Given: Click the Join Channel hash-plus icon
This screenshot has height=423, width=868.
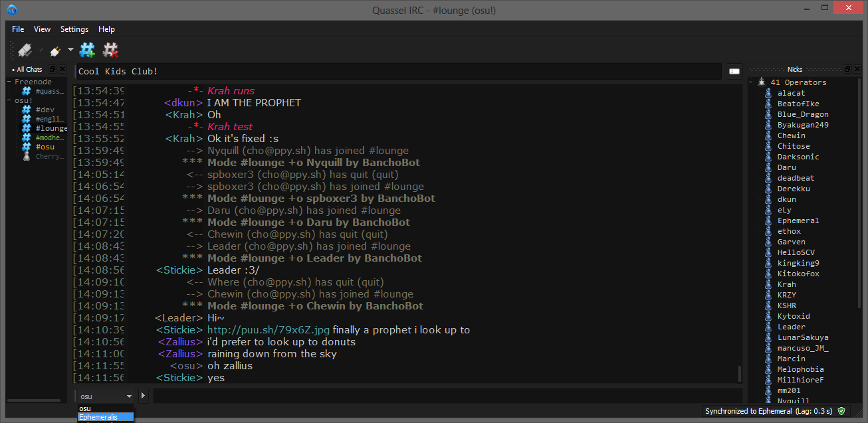Looking at the screenshot, I should pyautogui.click(x=87, y=50).
